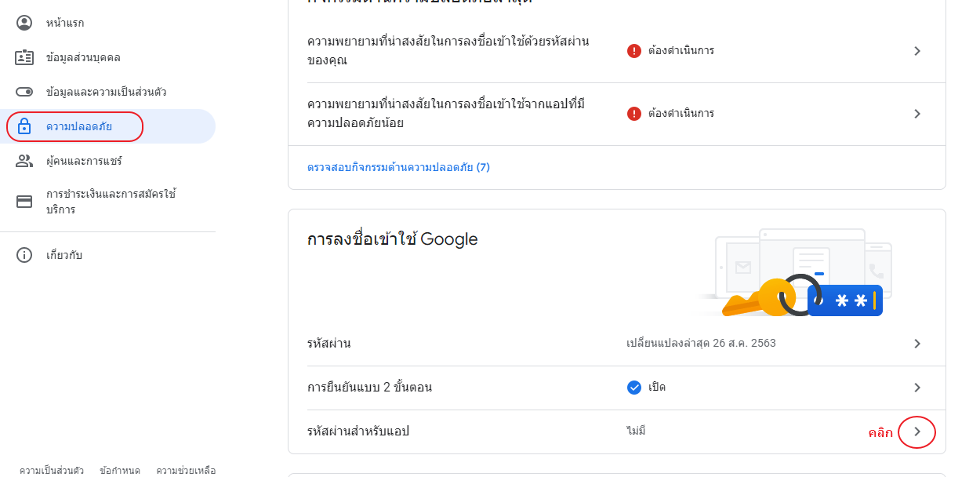Click the Security lock icon
This screenshot has width=980, height=477.
pos(24,126)
